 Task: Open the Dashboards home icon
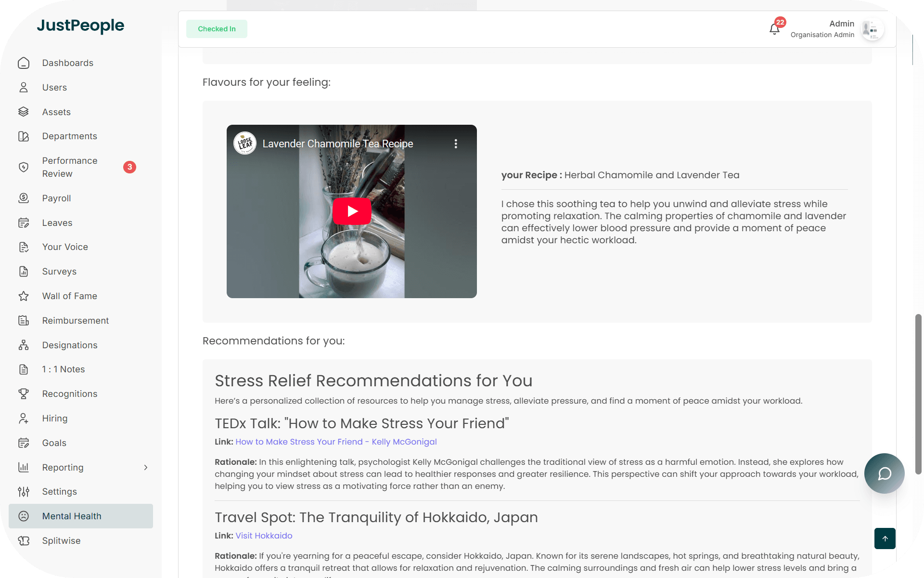[x=24, y=63]
